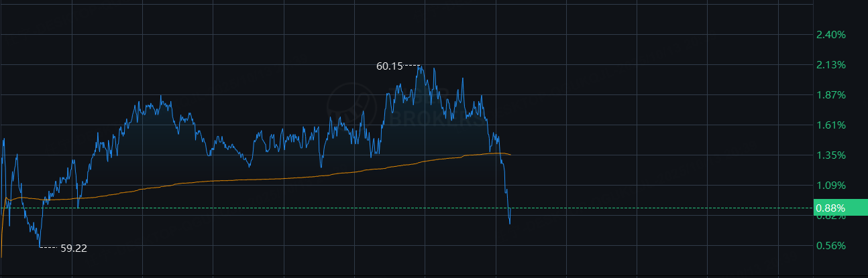This screenshot has width=868, height=278.
Task: Click the lowest dip of the blue price line
Action: pyautogui.click(x=40, y=247)
